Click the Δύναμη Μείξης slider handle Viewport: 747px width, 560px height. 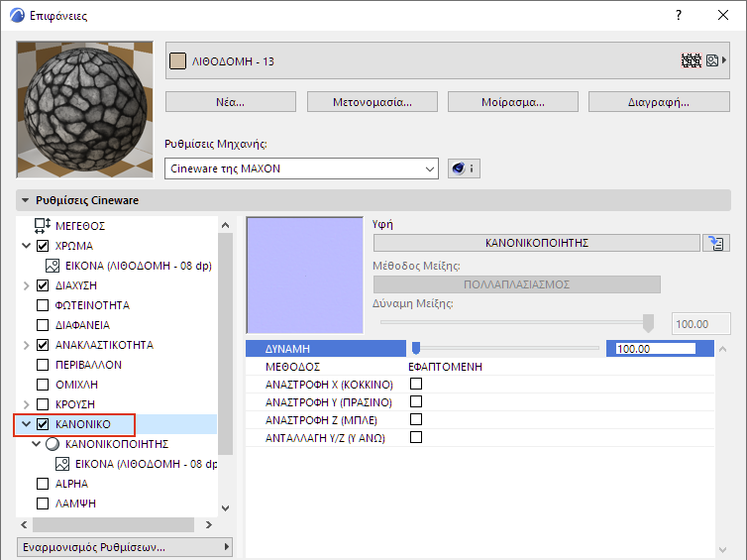[648, 323]
